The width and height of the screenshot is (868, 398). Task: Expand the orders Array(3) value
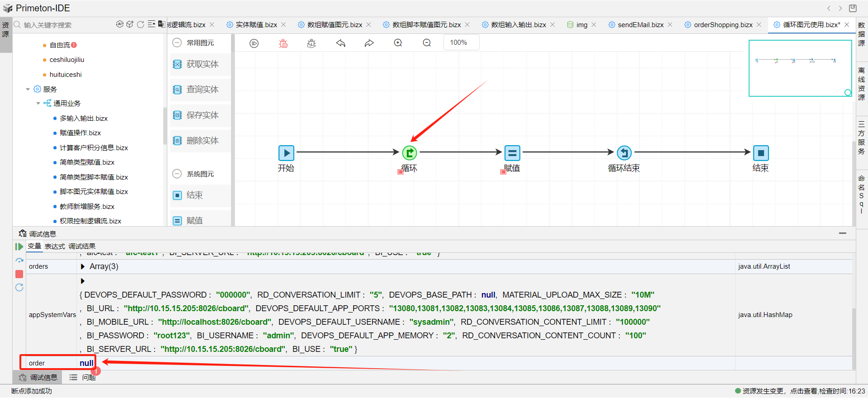(x=83, y=266)
